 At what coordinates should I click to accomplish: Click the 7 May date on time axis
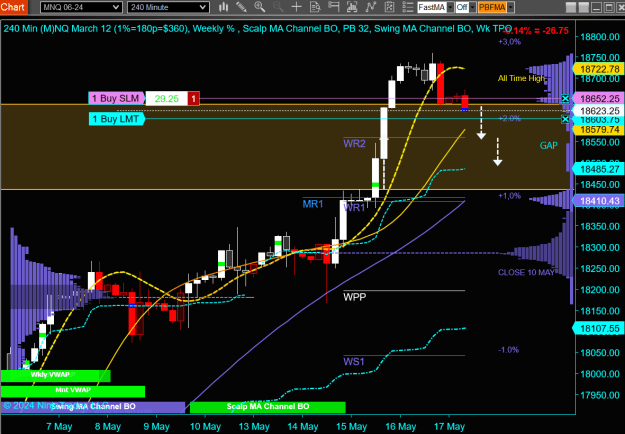click(59, 426)
